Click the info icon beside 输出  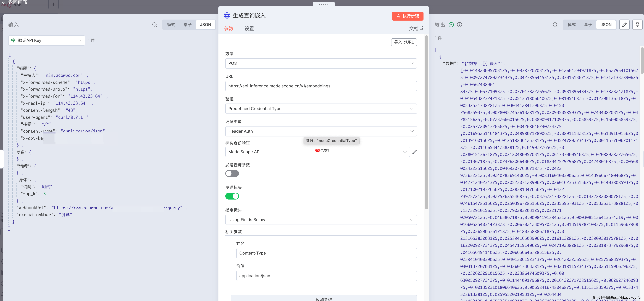click(460, 25)
